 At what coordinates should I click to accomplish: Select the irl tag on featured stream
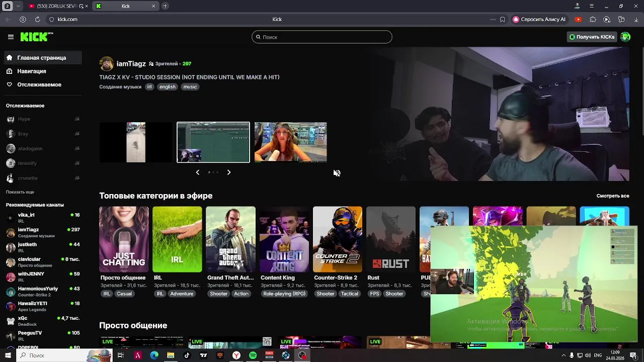[x=149, y=87]
